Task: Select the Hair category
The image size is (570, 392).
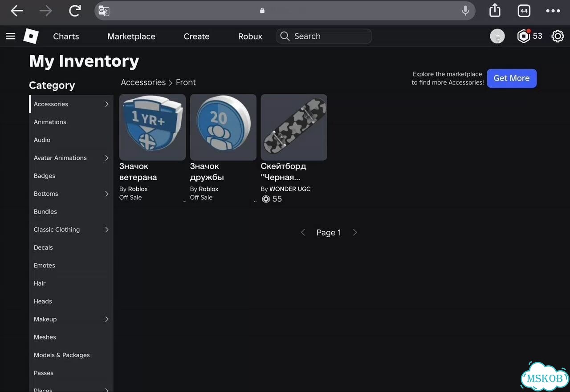Action: [40, 283]
